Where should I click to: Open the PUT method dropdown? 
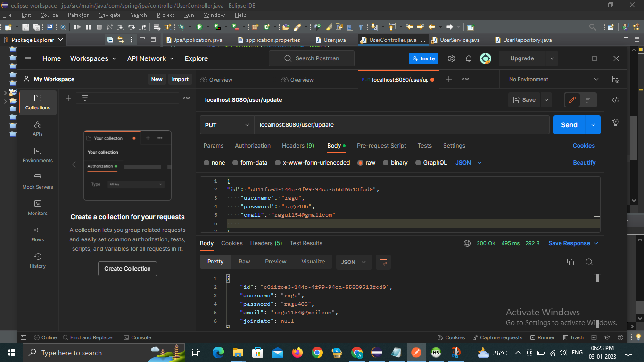tap(226, 125)
